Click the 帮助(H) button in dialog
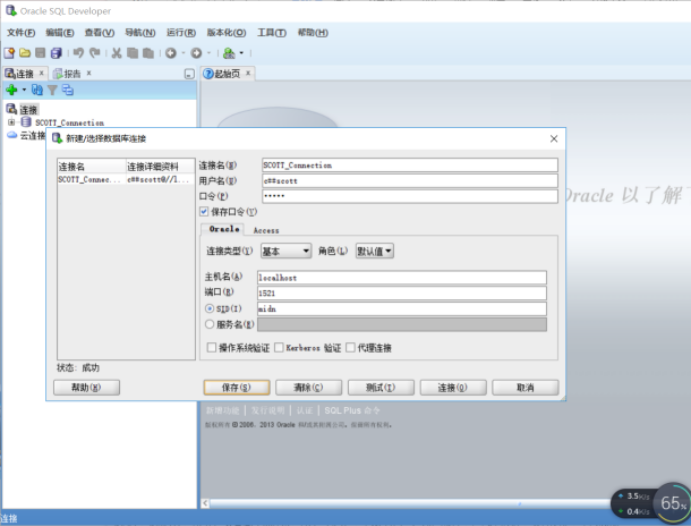Image resolution: width=691 pixels, height=526 pixels. point(86,388)
